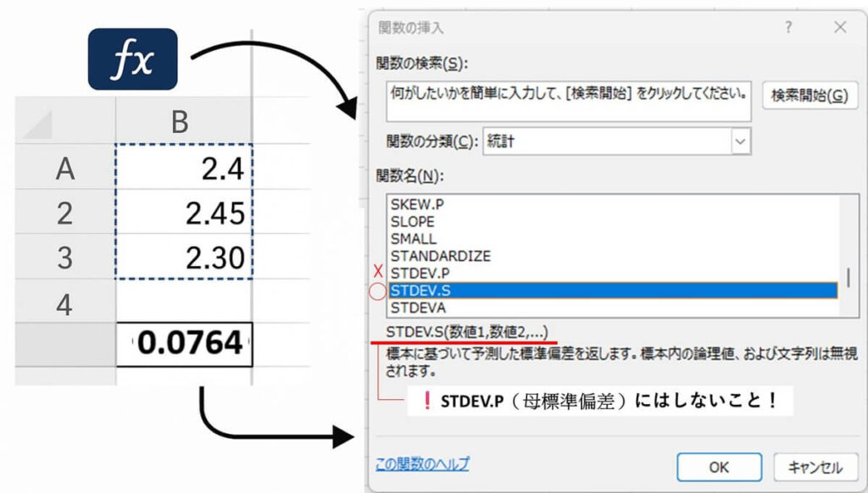Image resolution: width=868 pixels, height=493 pixels.
Task: Click cell containing 2.45
Action: (x=184, y=212)
